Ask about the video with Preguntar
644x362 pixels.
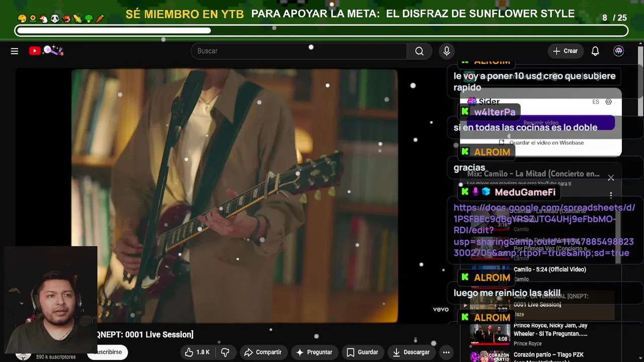point(314,352)
